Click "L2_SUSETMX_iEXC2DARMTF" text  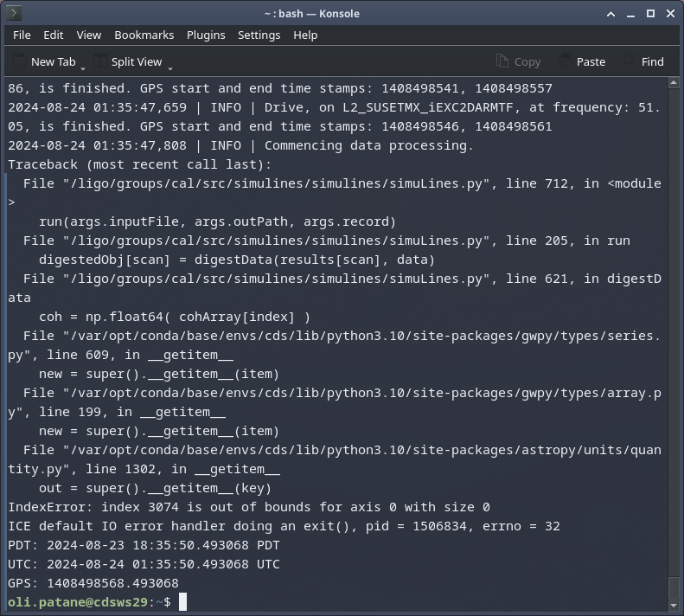click(428, 107)
